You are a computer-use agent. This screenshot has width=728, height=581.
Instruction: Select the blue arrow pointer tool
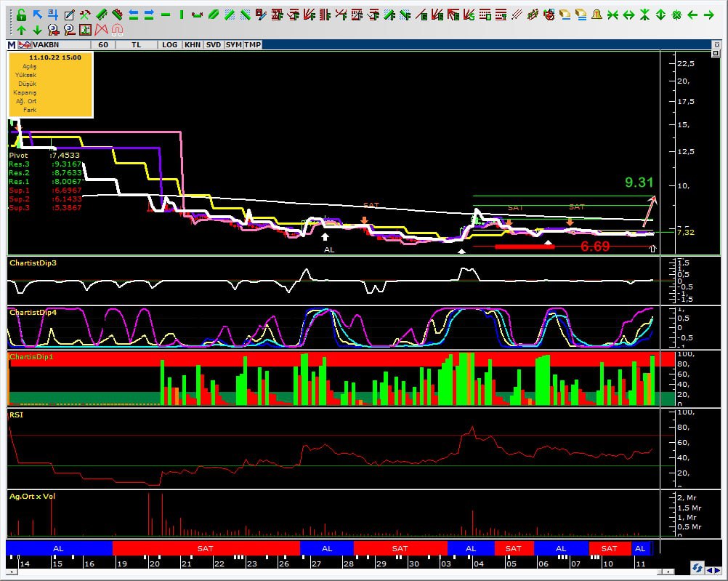pos(37,15)
